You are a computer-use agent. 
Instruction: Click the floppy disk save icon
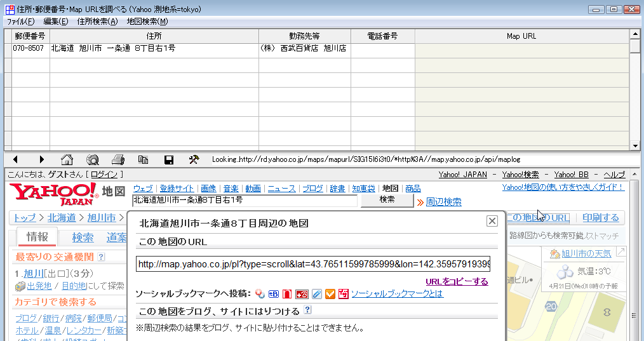168,159
